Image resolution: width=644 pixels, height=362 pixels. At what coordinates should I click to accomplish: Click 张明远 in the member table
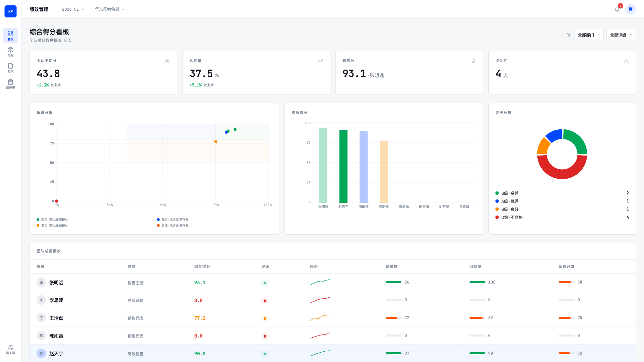56,283
